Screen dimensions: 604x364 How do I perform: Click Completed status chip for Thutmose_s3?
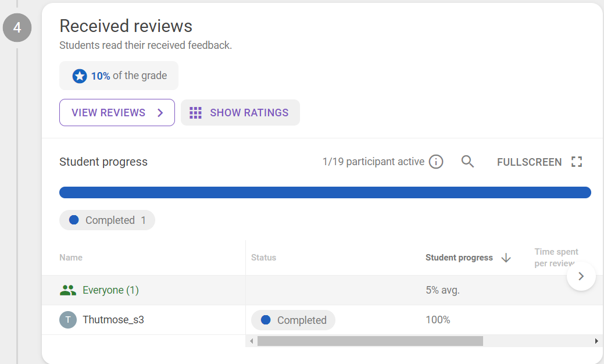coord(293,320)
